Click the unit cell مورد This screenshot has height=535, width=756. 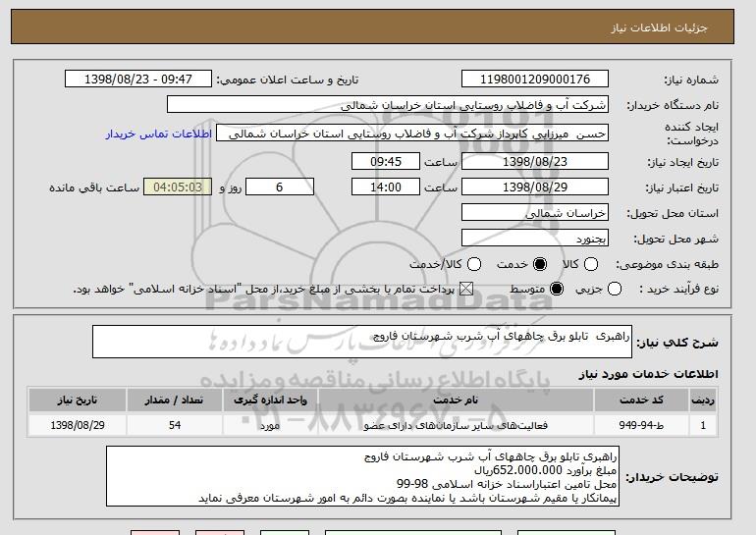tap(270, 425)
